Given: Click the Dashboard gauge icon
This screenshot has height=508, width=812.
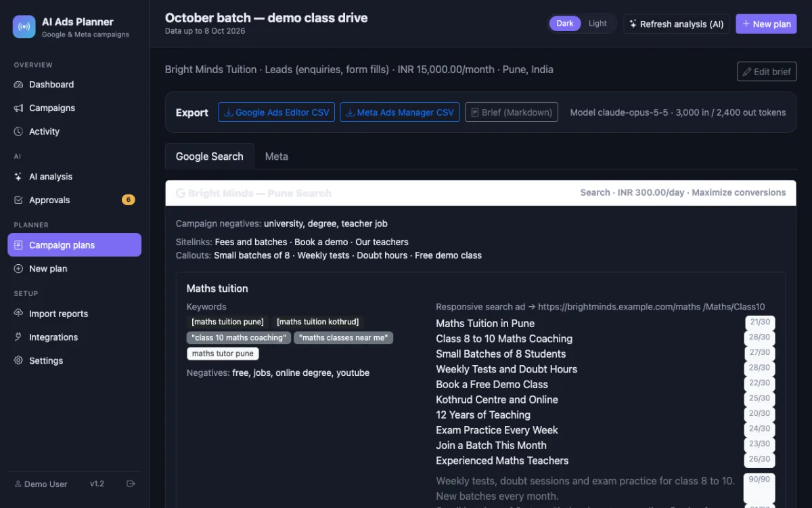Looking at the screenshot, I should (x=18, y=85).
